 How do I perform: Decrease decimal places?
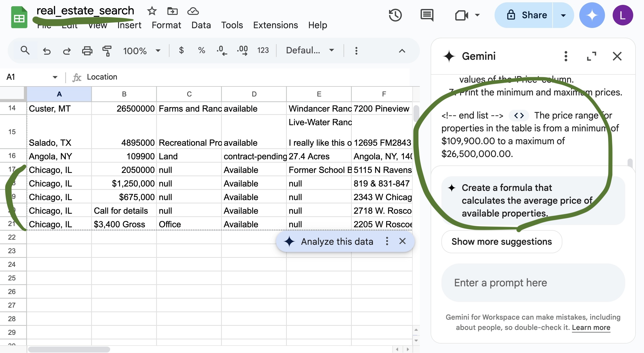222,50
